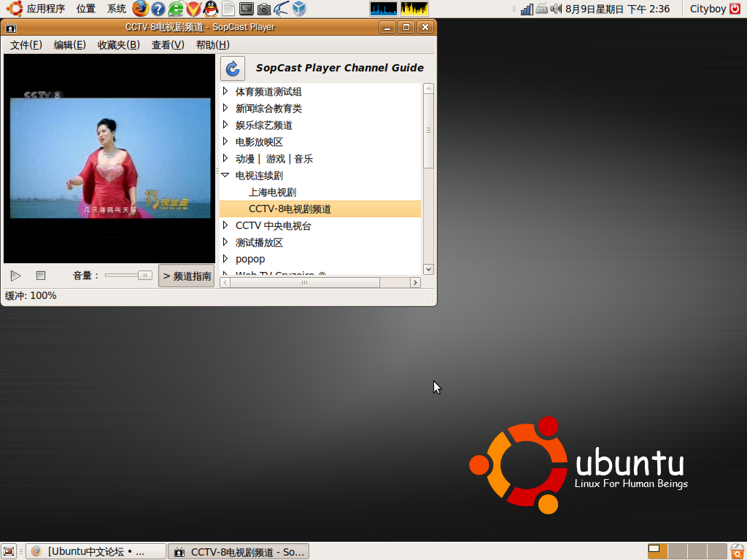Open the 位置 panel menu
This screenshot has height=560, width=747.
pos(86,9)
